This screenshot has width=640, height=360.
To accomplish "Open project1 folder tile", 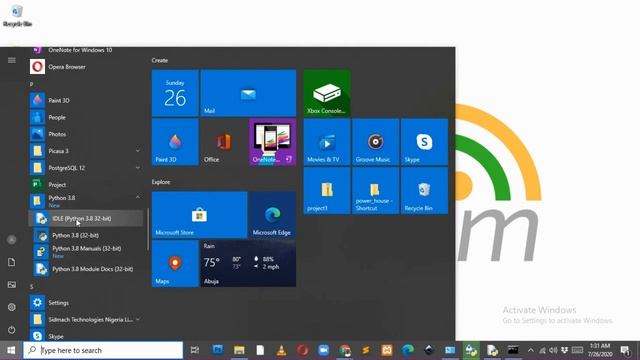I will [x=327, y=191].
